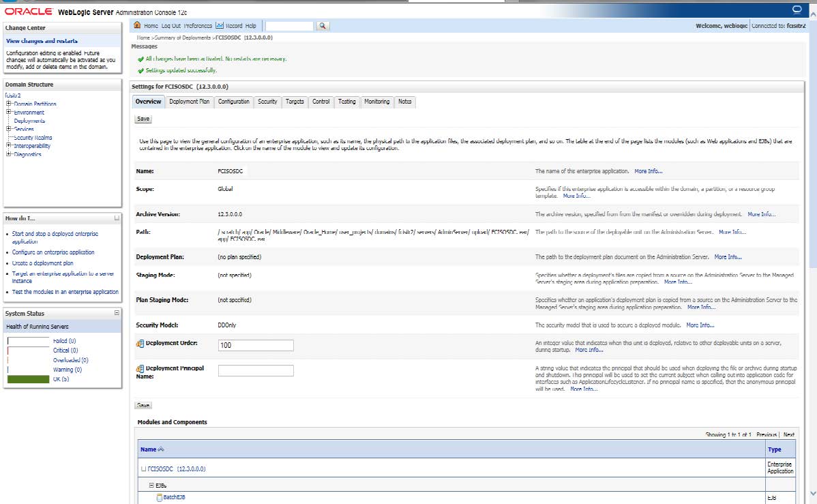Screen dimensions: 817x504
Task: Click the Home house icon
Action: (137, 25)
